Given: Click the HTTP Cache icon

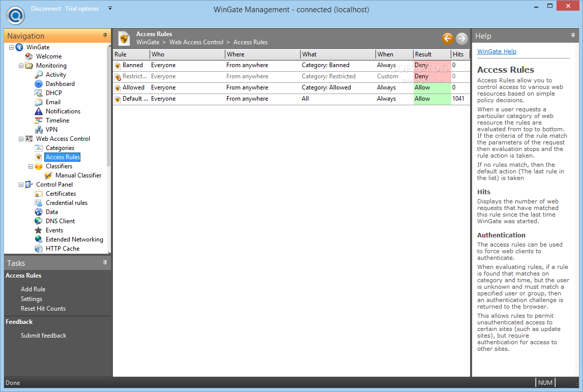Looking at the screenshot, I should pyautogui.click(x=39, y=249).
